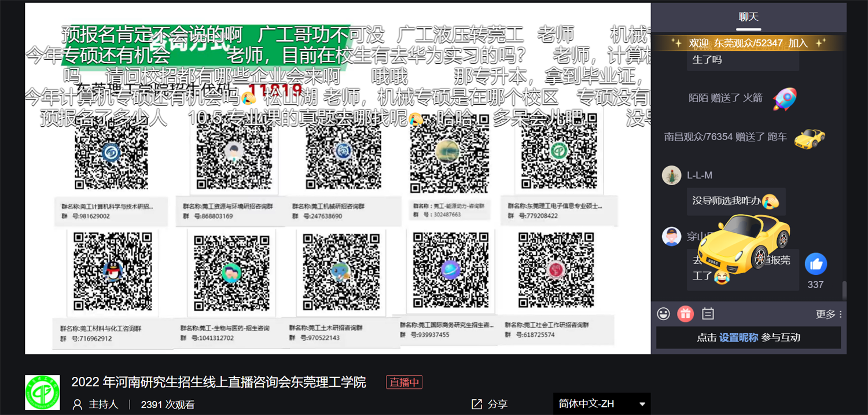Click the莞工土木研招咨询群 QR code
868x415 pixels.
click(341, 271)
